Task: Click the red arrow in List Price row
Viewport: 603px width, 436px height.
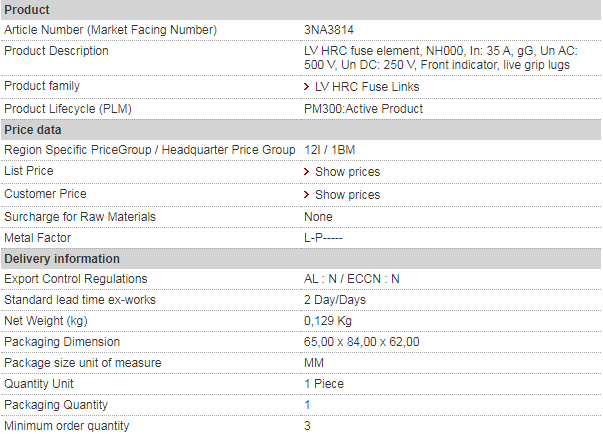Action: [306, 171]
